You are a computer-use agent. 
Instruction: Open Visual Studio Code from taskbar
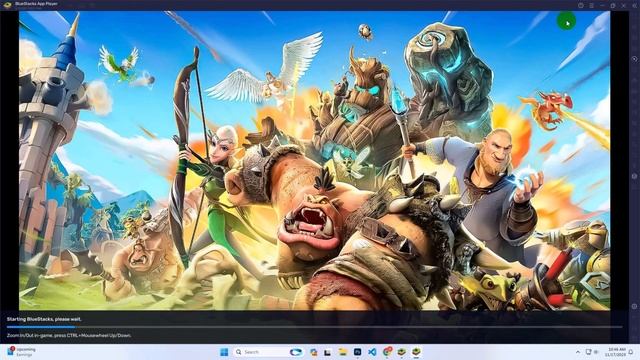(x=372, y=352)
